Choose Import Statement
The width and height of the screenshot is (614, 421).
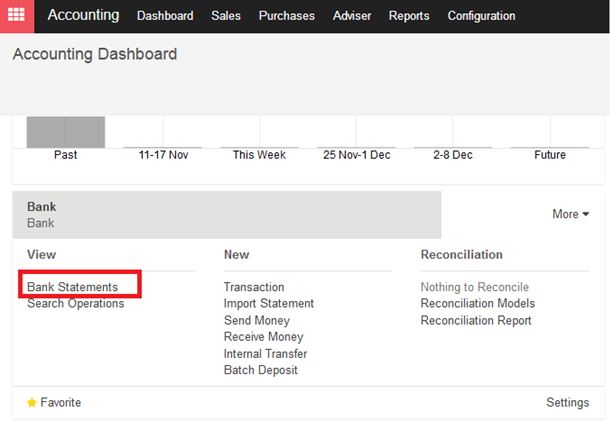click(269, 304)
